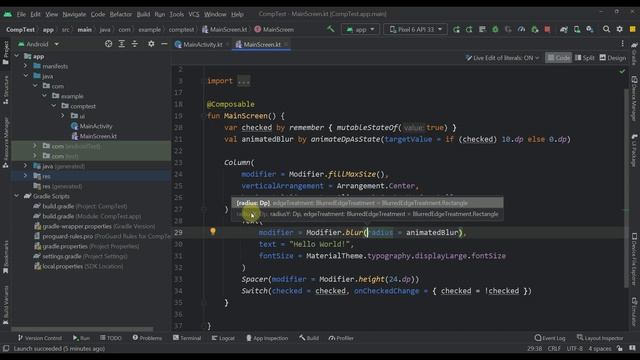The width and height of the screenshot is (640, 360).
Task: Run the app with the green run icon
Action: (x=456, y=29)
